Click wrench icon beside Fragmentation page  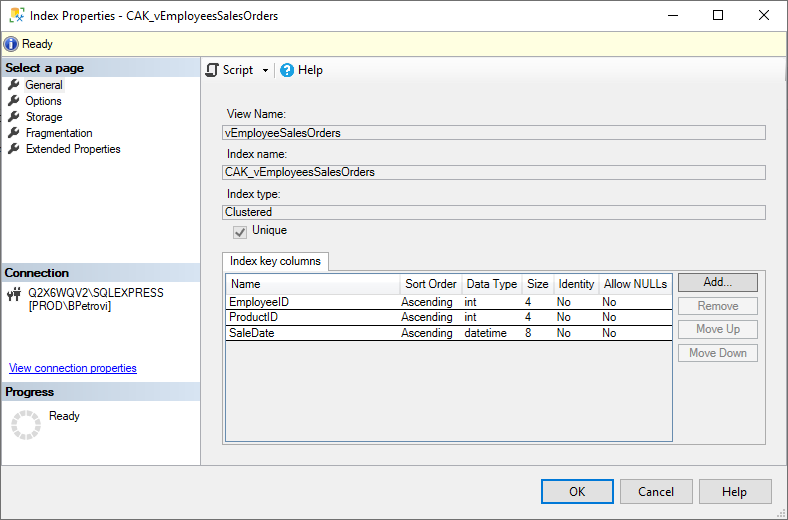[14, 133]
